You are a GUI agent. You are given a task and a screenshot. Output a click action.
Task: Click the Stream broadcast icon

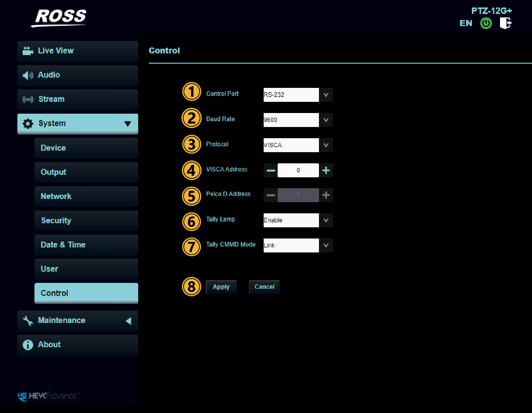pyautogui.click(x=28, y=99)
